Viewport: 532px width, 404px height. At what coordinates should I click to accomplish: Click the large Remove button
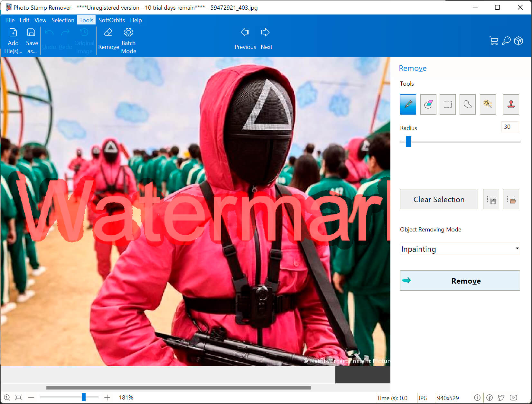pos(460,281)
